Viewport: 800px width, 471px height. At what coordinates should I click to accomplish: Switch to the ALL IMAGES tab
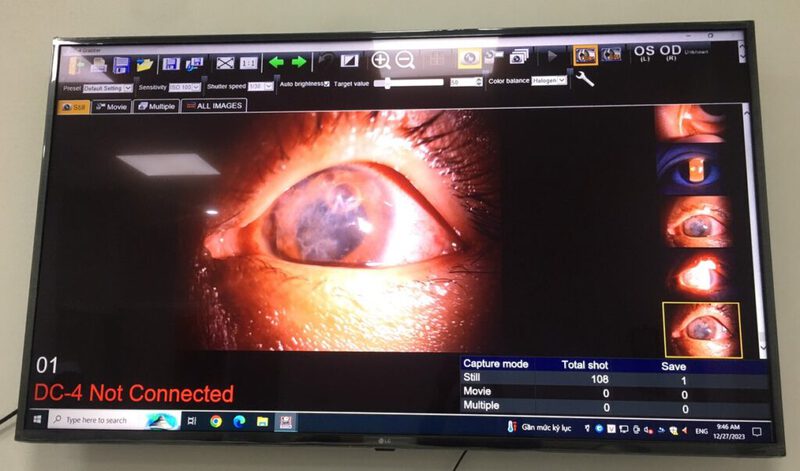(214, 105)
